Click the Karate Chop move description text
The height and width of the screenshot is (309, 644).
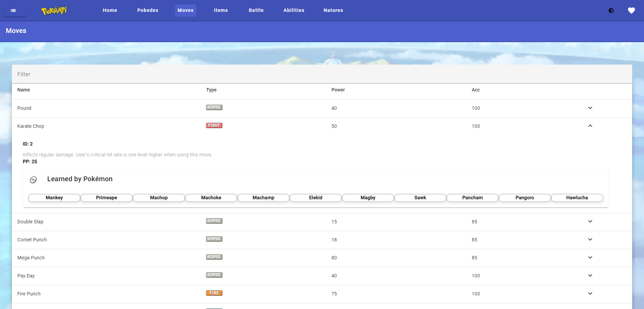tap(117, 155)
